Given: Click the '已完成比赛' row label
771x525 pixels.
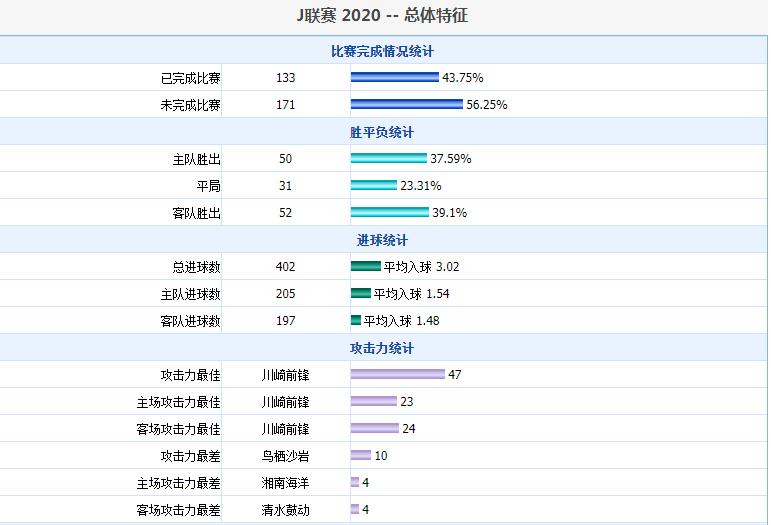Looking at the screenshot, I should [190, 78].
